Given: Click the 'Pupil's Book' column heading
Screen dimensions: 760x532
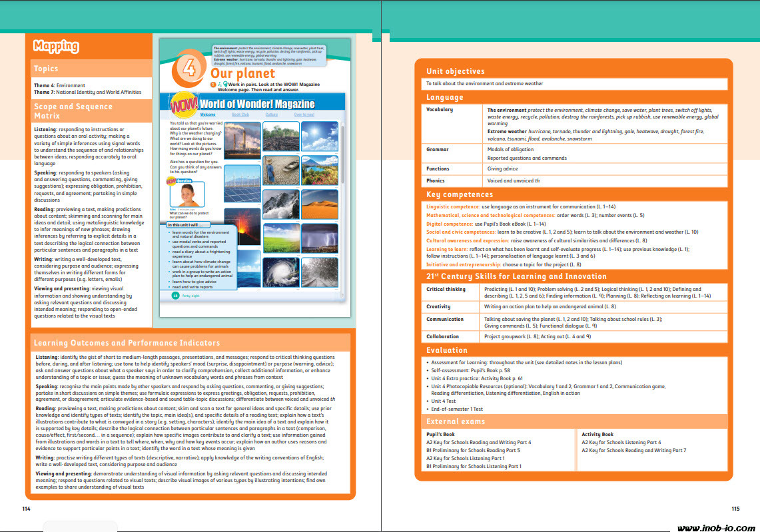Looking at the screenshot, I should tap(440, 435).
